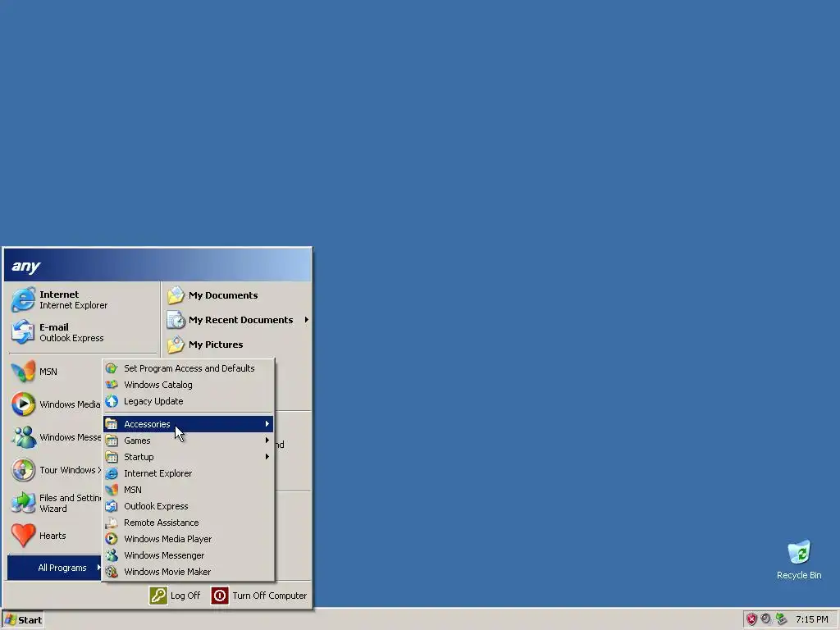Click the Log Off button
The image size is (840, 630).
click(176, 596)
